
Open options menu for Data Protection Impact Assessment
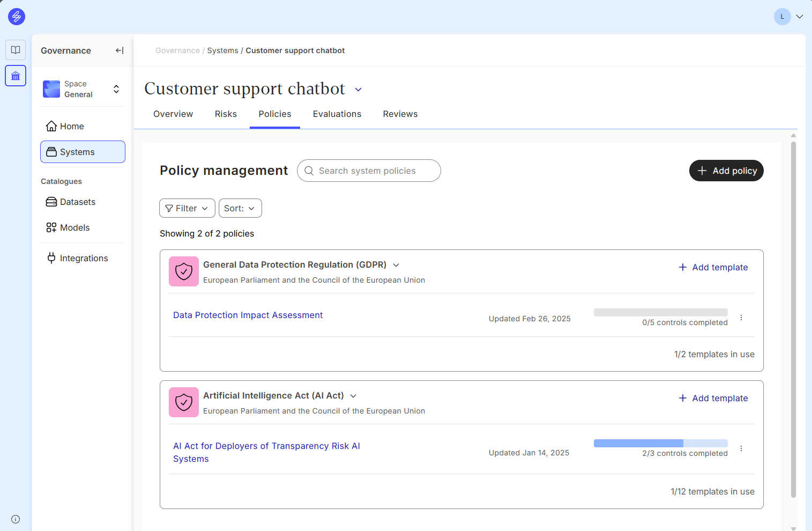(x=741, y=318)
